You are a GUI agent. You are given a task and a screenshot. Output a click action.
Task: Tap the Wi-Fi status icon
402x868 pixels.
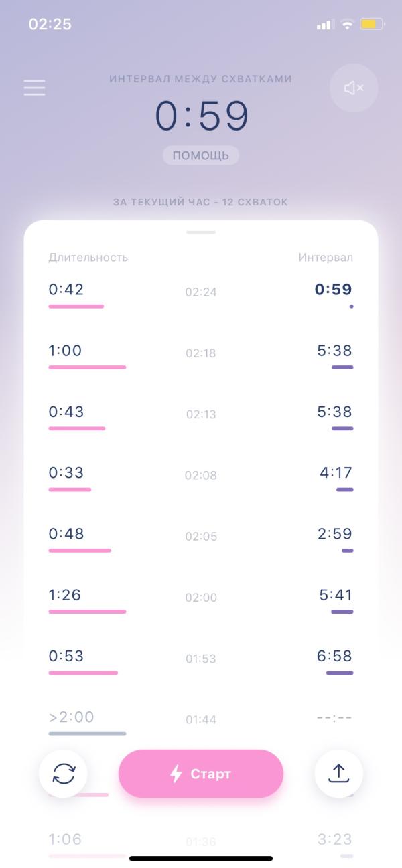tap(347, 25)
